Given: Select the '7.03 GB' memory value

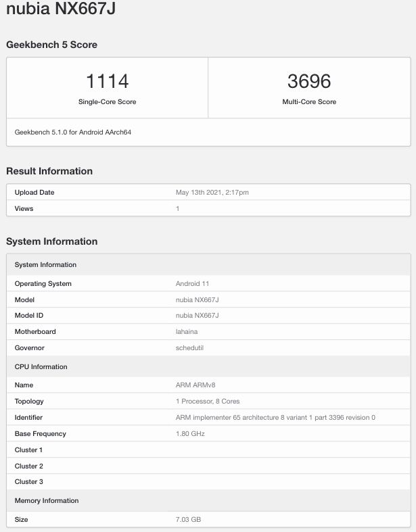Looking at the screenshot, I should point(188,520).
